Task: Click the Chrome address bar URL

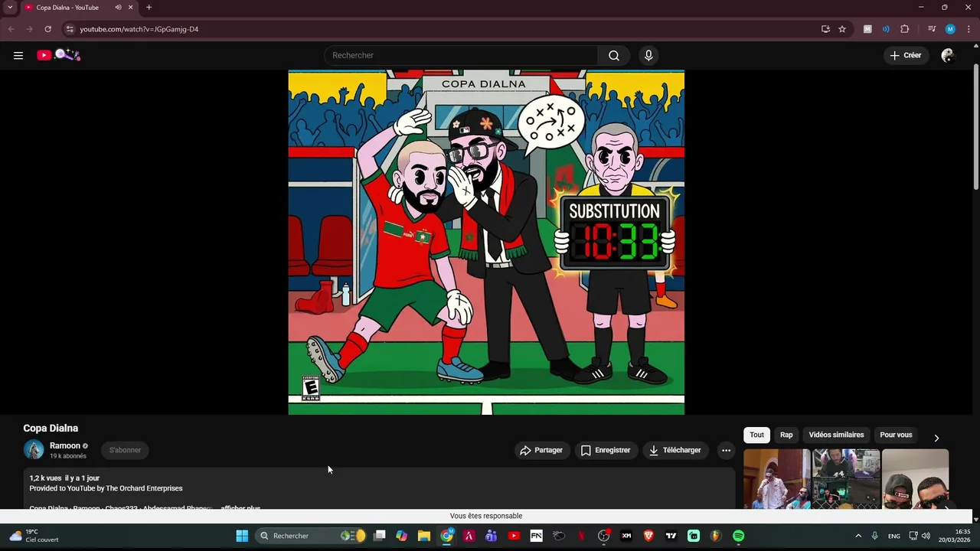Action: 139,29
